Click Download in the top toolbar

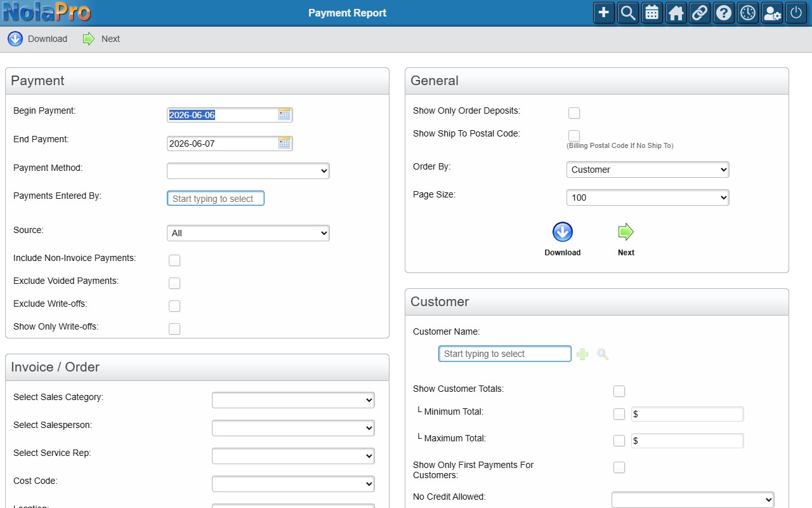point(37,39)
